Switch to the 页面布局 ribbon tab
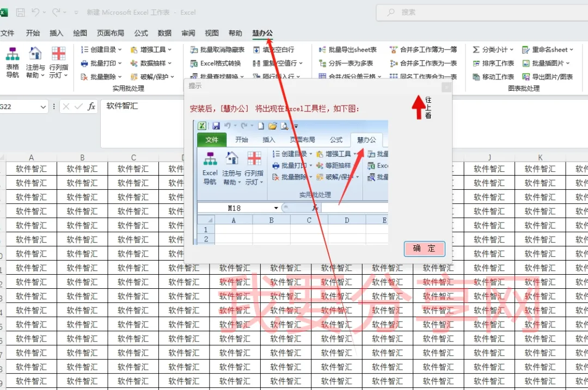This screenshot has height=390, width=588. 110,33
